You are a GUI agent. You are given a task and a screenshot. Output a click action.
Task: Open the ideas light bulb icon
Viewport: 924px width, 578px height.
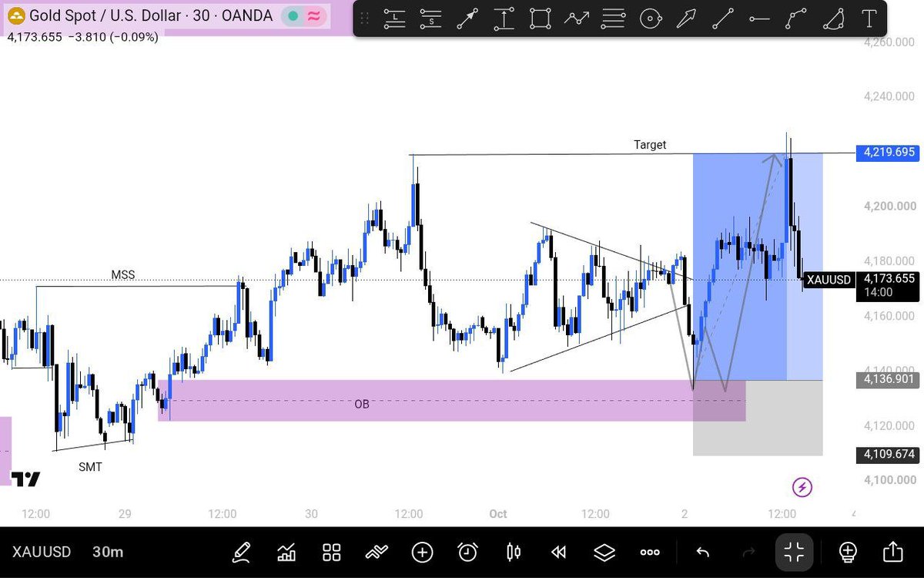848,552
